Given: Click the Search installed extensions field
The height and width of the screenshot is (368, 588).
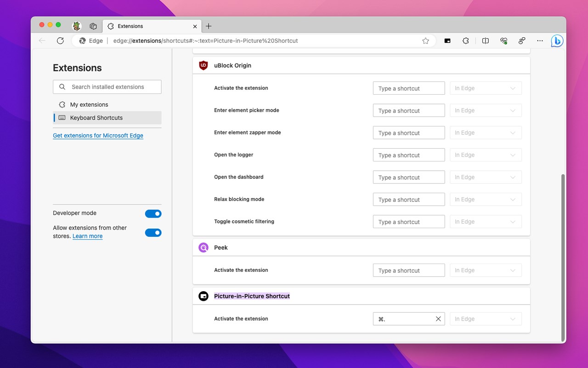Looking at the screenshot, I should (107, 87).
